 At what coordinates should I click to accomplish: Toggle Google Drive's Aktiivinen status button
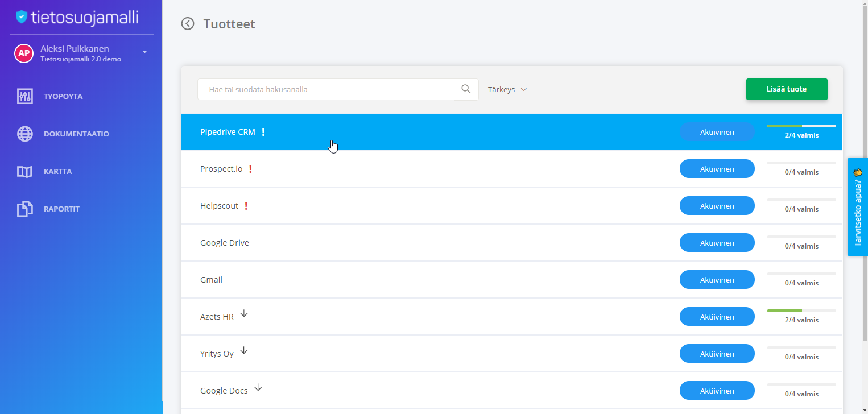click(x=717, y=243)
